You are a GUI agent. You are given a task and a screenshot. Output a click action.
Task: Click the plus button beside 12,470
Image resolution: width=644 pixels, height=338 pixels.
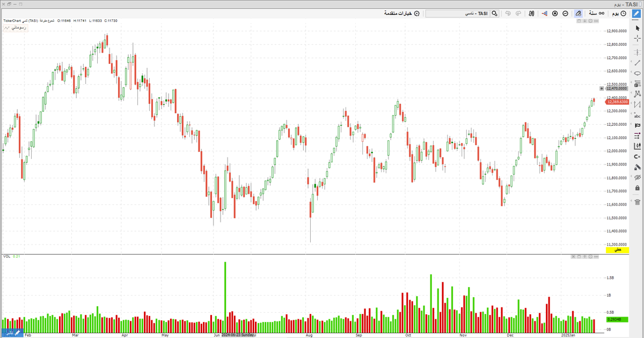click(602, 88)
